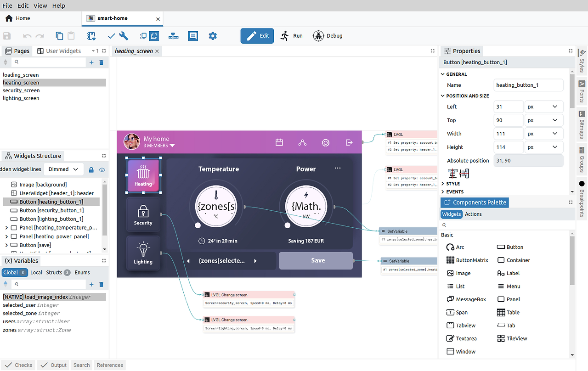
Task: Maximize the Properties panel icon
Action: point(571,51)
